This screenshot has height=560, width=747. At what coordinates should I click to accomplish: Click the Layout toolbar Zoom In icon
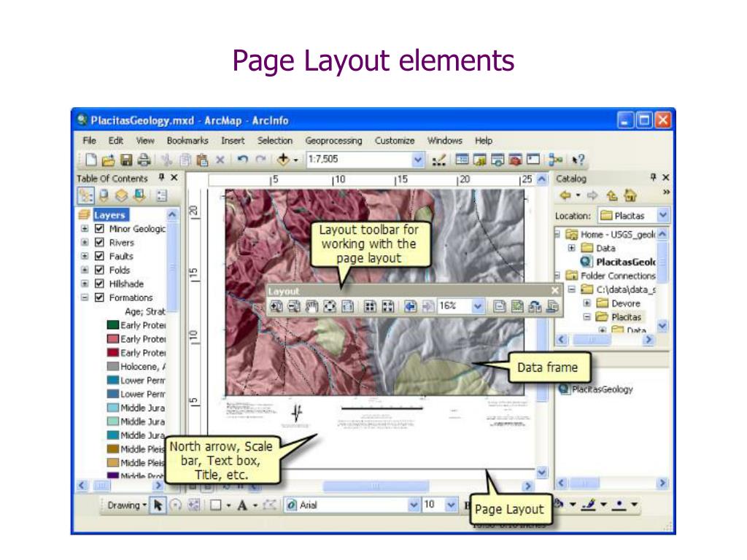tap(276, 306)
